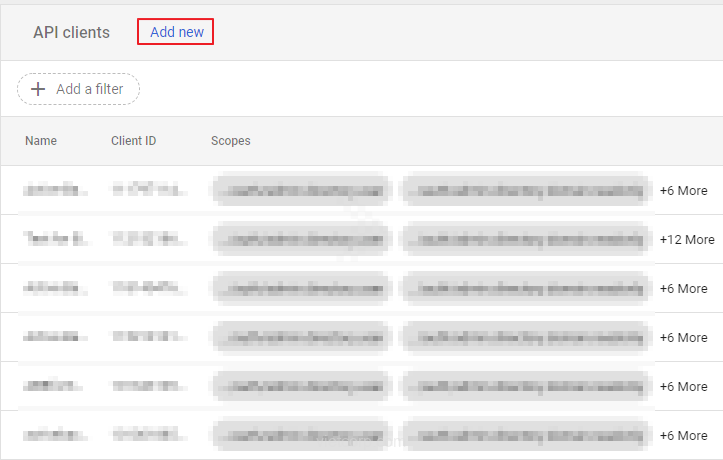Expand +6 More scopes in third row
This screenshot has width=723, height=460.
[x=683, y=288]
